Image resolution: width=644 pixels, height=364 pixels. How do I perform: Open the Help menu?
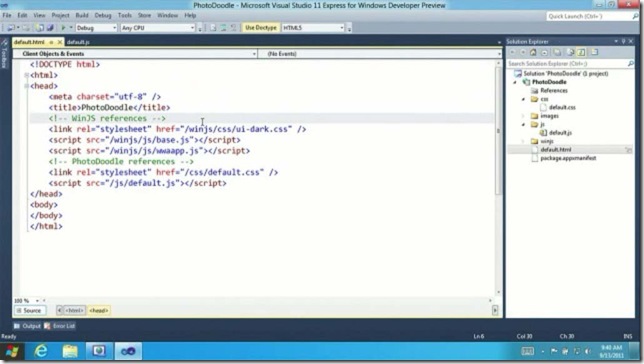(190, 15)
